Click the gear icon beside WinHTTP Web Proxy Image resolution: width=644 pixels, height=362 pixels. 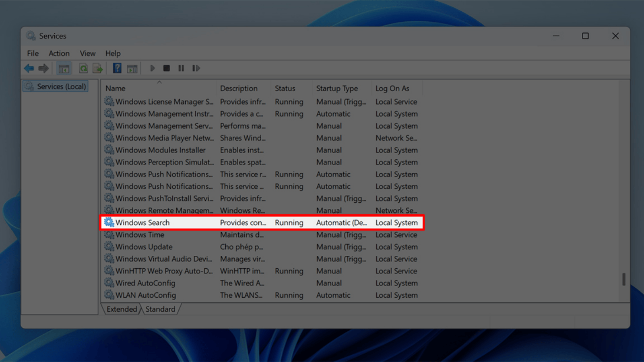(x=109, y=270)
